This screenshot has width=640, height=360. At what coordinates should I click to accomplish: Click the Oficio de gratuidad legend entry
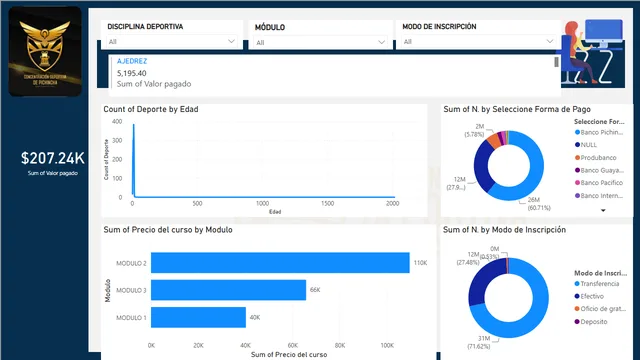click(600, 309)
